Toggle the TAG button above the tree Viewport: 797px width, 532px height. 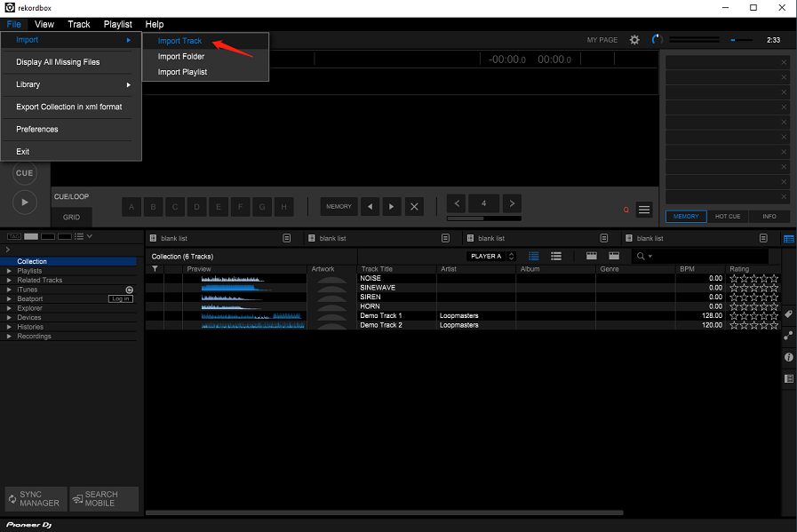(x=13, y=236)
